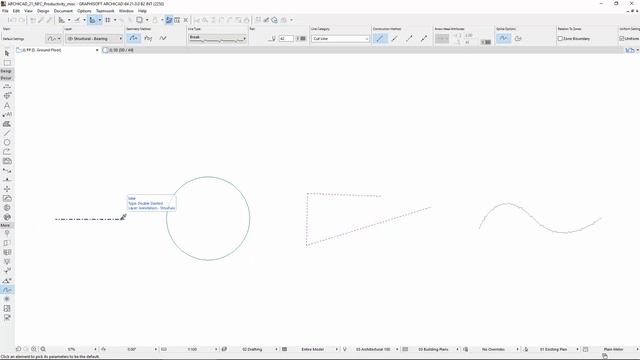Click the Plain Meter dimension setting

613,349
